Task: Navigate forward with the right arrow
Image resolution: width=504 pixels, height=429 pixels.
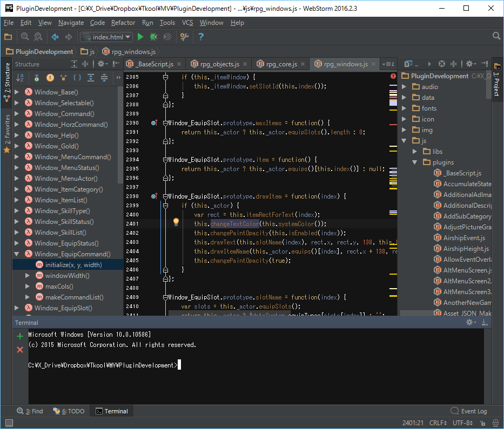Action: (x=69, y=37)
